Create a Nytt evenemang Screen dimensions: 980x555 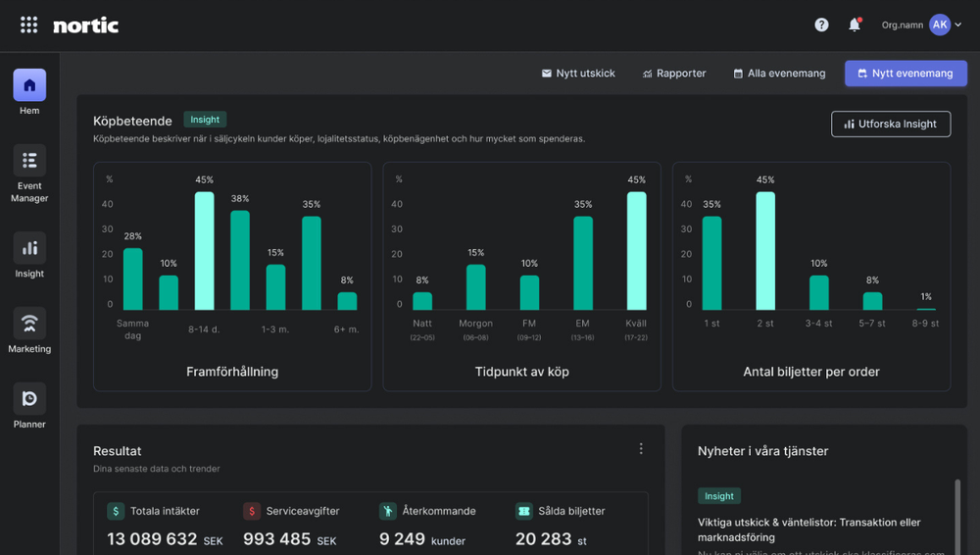pyautogui.click(x=906, y=74)
